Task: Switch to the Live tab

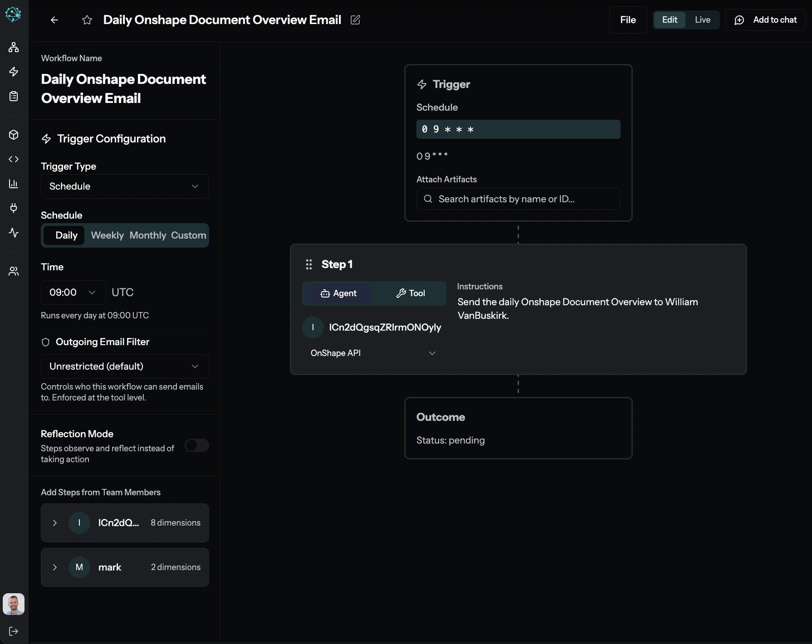Action: (x=702, y=20)
